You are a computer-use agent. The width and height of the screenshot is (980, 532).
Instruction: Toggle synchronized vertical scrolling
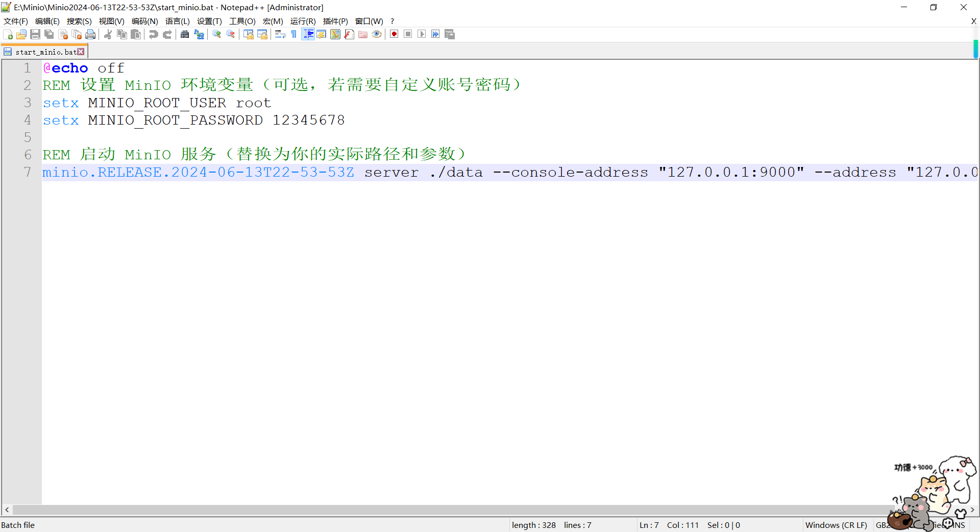pyautogui.click(x=249, y=34)
